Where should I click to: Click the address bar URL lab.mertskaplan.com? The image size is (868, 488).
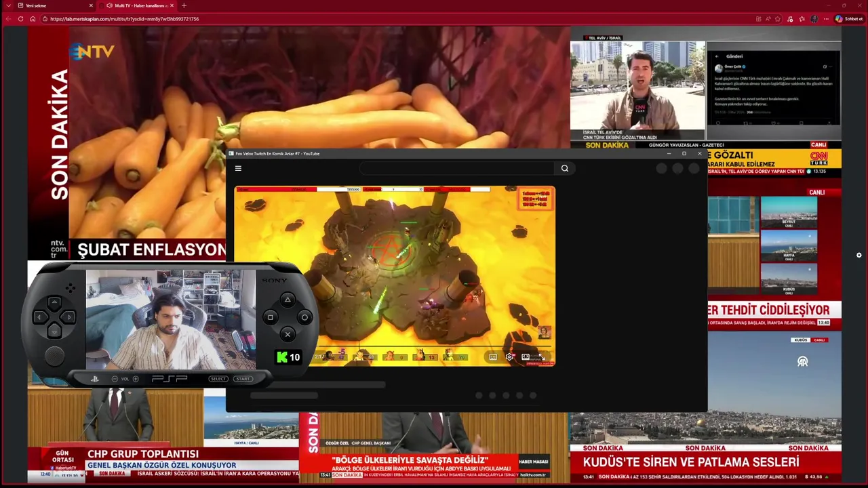tap(124, 19)
